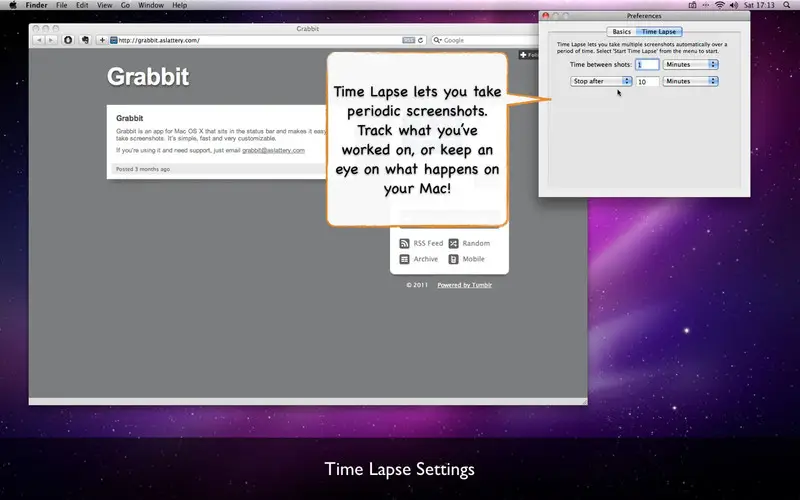Click the site favicon beside the URL
The width and height of the screenshot is (800, 500).
114,40
